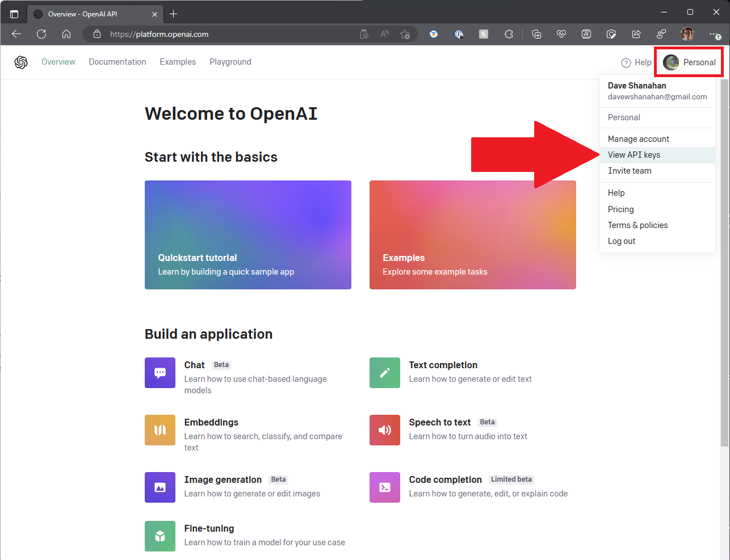Click the Code completion terminal icon
The image size is (730, 560).
coord(385,487)
